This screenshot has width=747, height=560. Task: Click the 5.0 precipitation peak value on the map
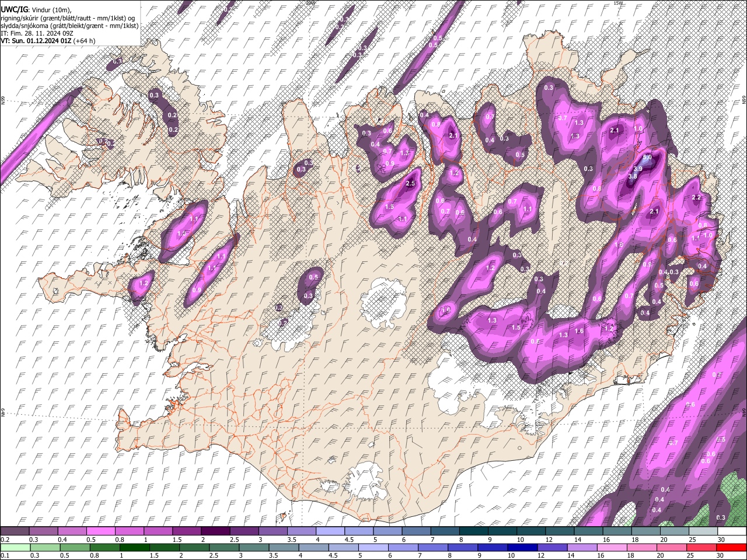point(647,157)
